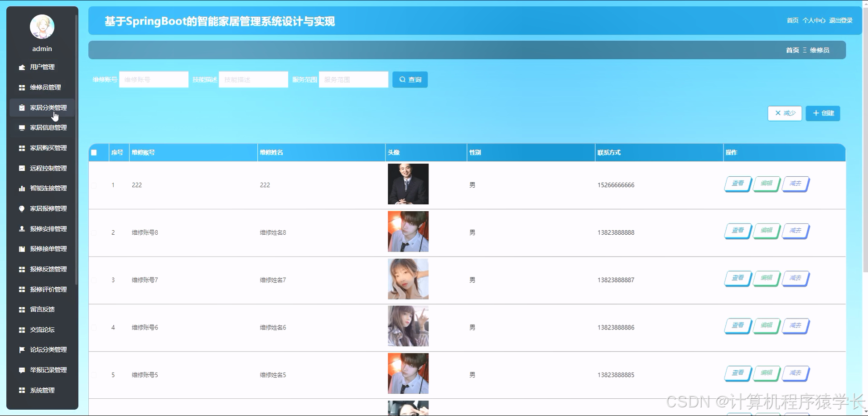
Task: Click the 创建 create button
Action: click(823, 113)
